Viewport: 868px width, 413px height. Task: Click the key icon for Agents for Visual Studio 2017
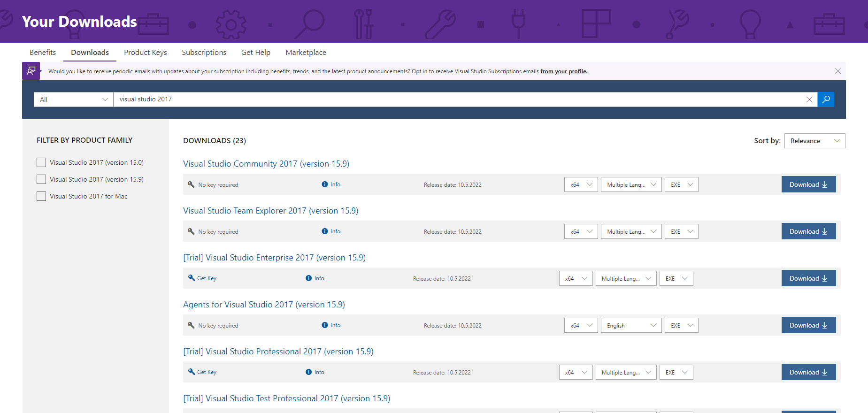191,325
